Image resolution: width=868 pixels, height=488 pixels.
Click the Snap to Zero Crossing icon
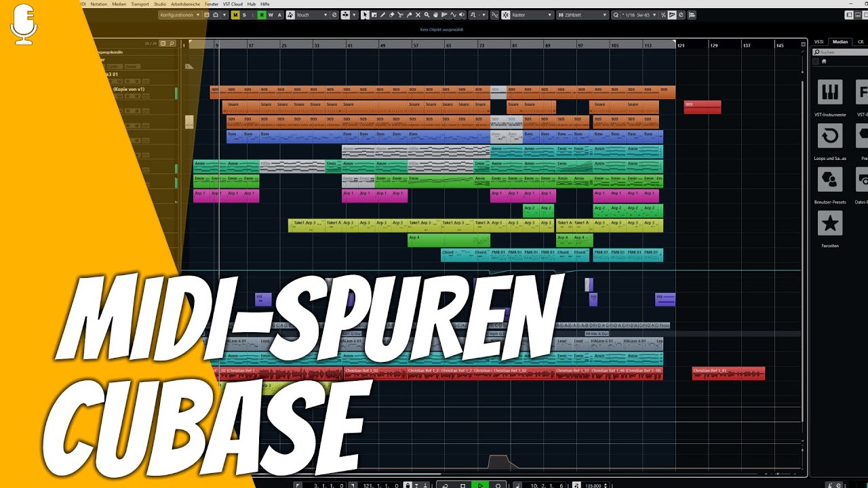tap(495, 15)
